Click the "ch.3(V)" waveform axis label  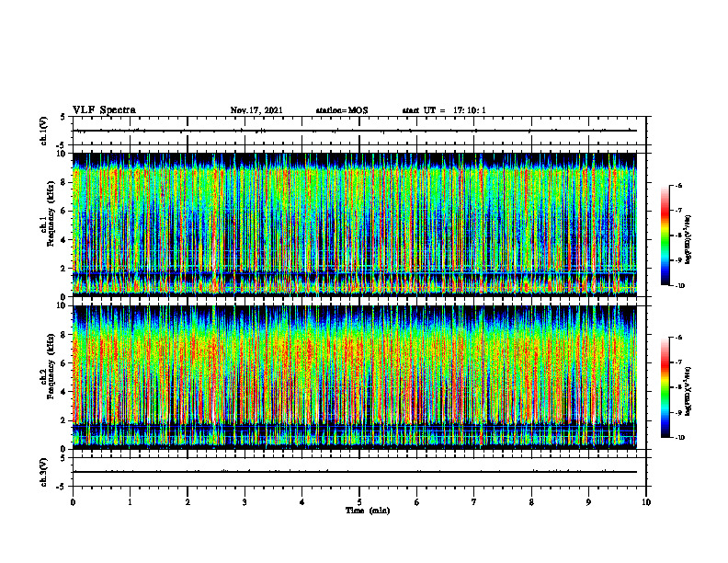(x=44, y=472)
